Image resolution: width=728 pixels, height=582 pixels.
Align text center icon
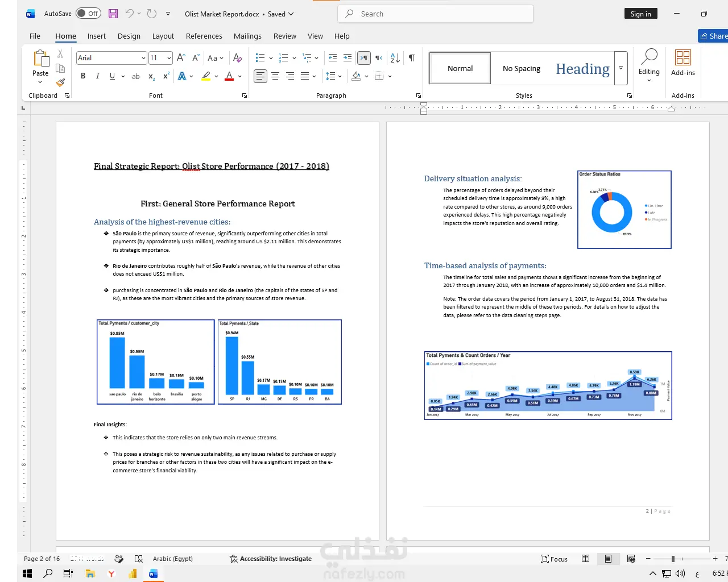click(275, 76)
